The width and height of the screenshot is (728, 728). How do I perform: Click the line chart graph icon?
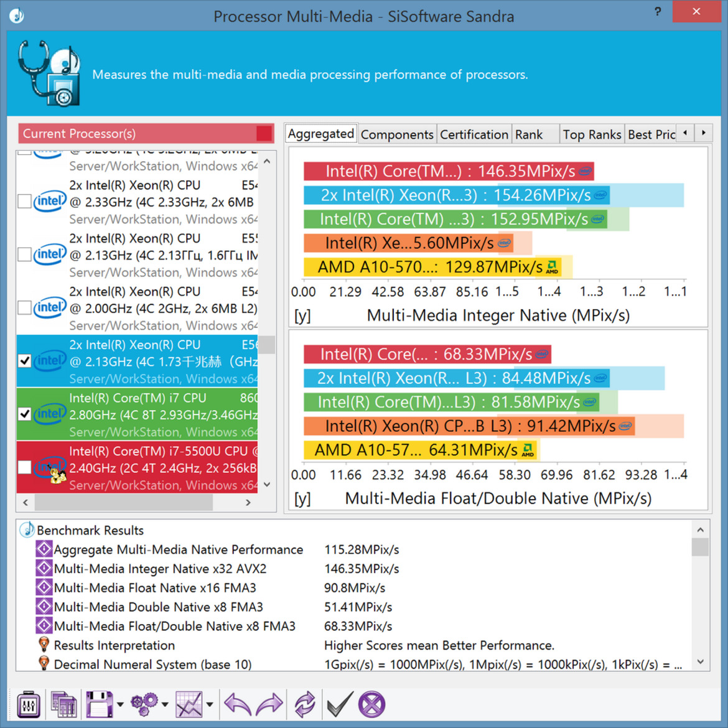[189, 704]
